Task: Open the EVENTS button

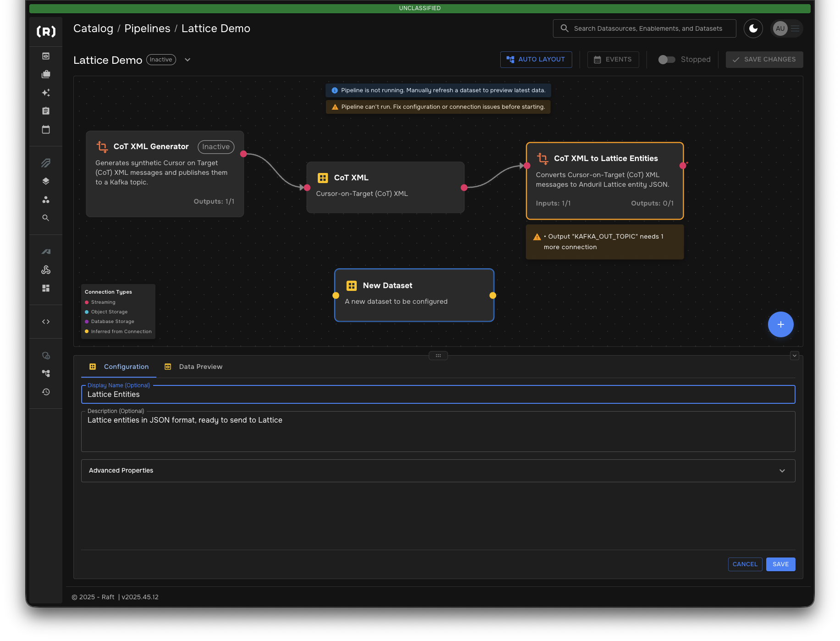Action: 613,60
